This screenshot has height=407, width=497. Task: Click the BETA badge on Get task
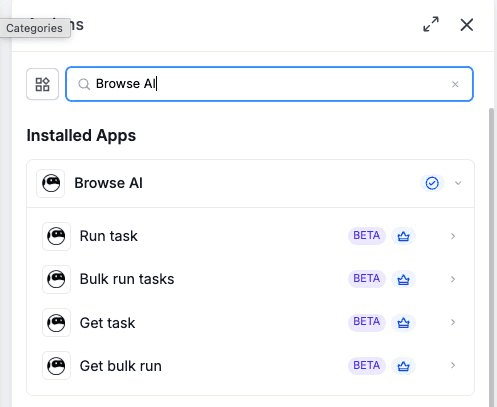[x=367, y=322]
